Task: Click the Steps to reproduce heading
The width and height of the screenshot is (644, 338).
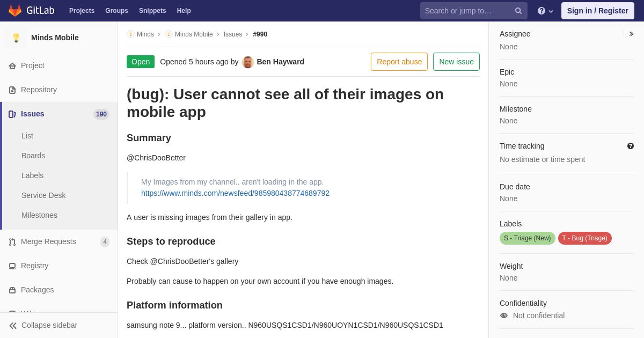Action: point(171,241)
